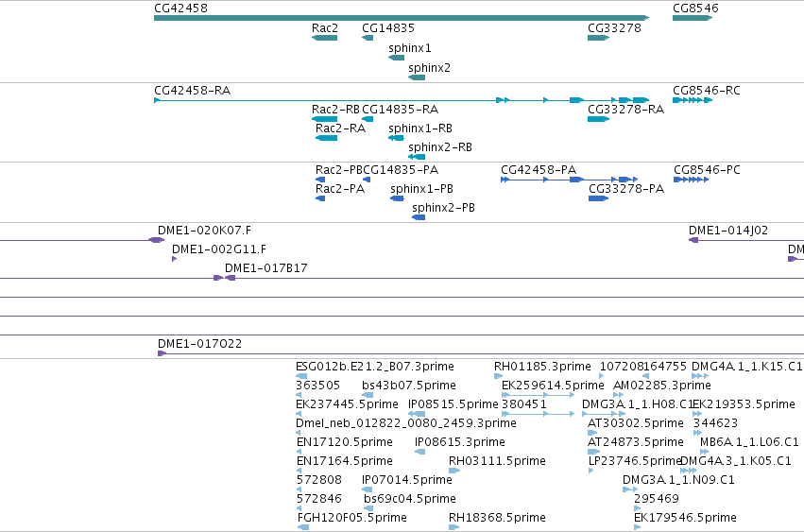This screenshot has width=804, height=532.
Task: Select the DME1-020K07.F clone label
Action: pyautogui.click(x=205, y=231)
